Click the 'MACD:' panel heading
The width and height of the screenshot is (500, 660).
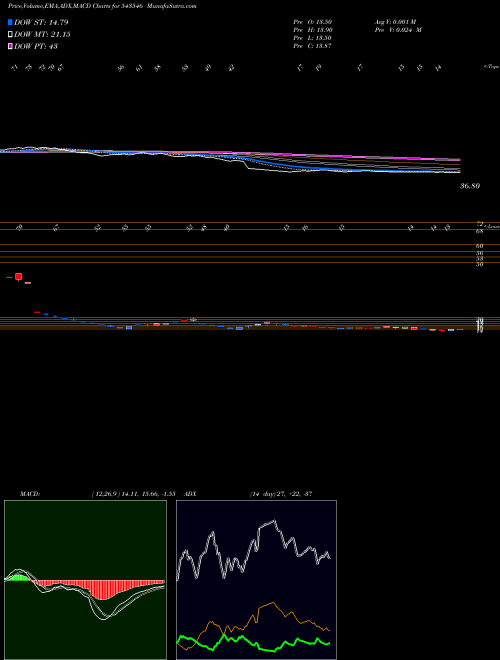click(30, 494)
